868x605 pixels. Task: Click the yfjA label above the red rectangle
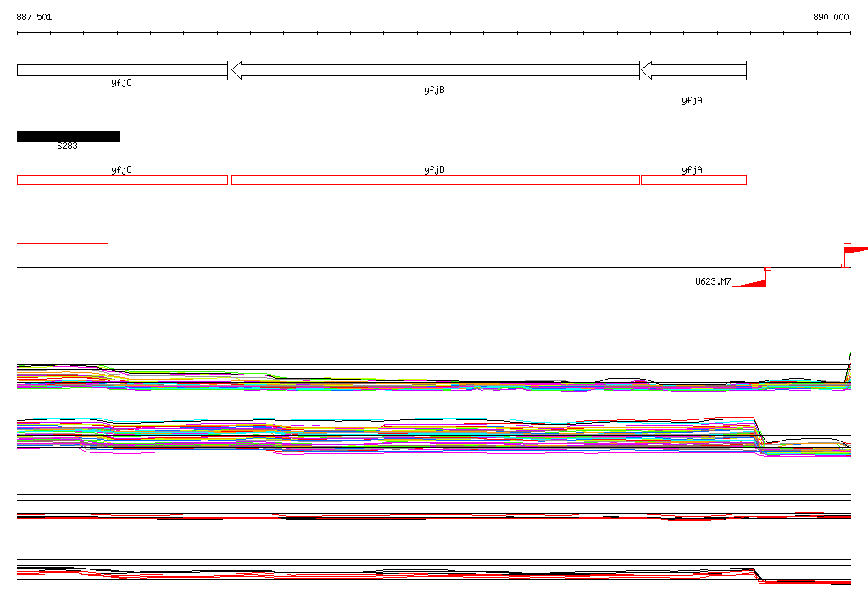pos(692,170)
